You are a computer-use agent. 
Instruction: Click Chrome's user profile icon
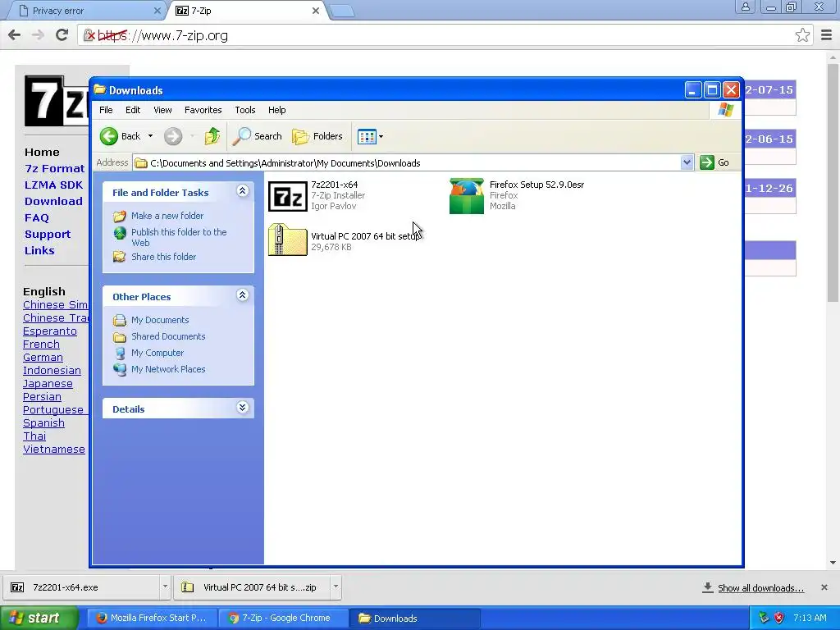coord(745,7)
